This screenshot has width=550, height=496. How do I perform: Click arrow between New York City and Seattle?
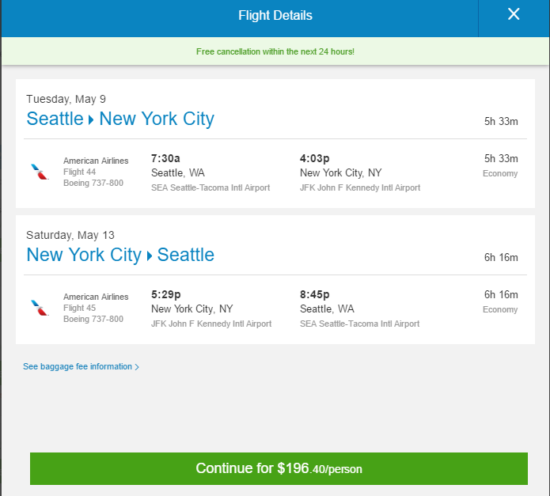[x=149, y=256]
